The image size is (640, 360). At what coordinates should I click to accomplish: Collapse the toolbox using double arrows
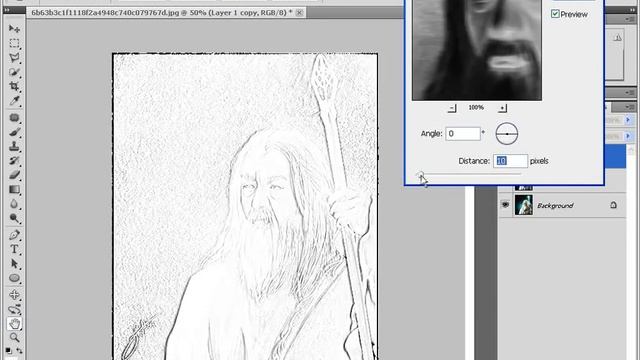click(x=7, y=10)
